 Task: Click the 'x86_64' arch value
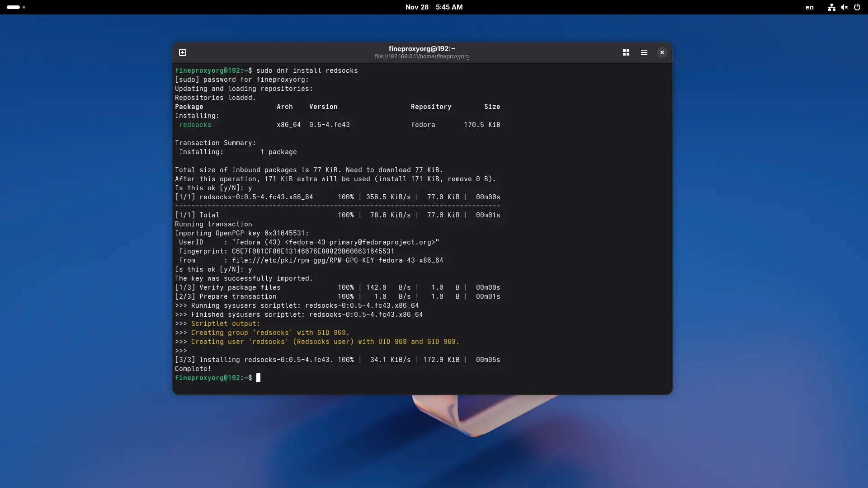click(x=289, y=125)
